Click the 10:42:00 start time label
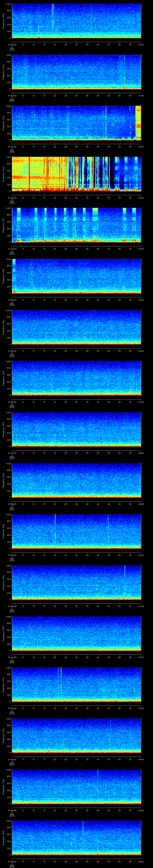 click(x=12, y=708)
